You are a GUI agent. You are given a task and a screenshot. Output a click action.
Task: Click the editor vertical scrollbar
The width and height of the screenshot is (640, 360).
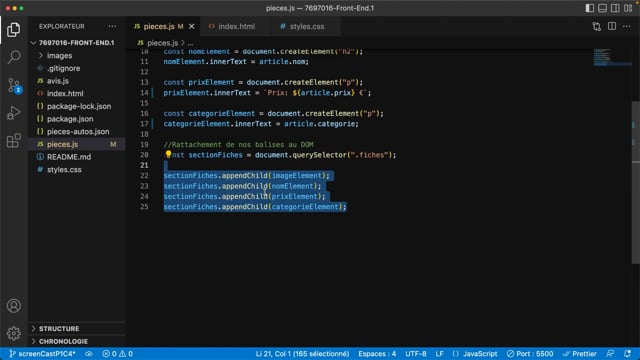(x=636, y=182)
